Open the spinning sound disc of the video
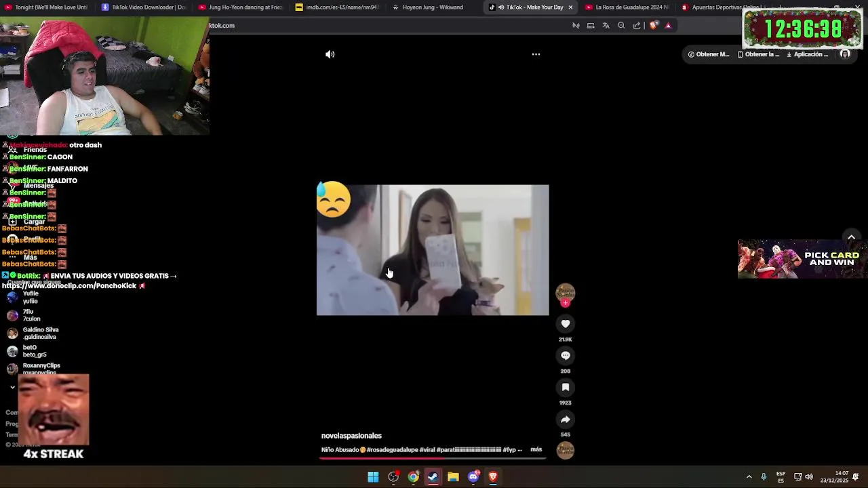The width and height of the screenshot is (868, 488). pyautogui.click(x=566, y=450)
